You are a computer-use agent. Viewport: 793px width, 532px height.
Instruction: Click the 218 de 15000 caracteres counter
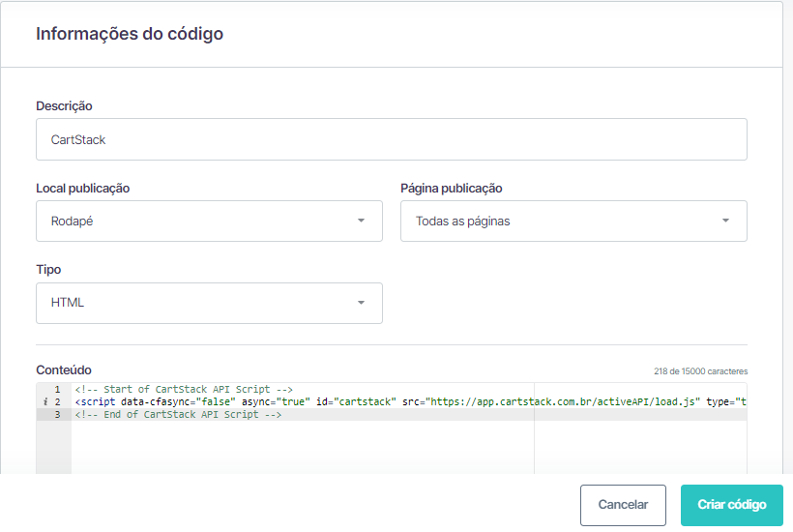[x=700, y=370]
